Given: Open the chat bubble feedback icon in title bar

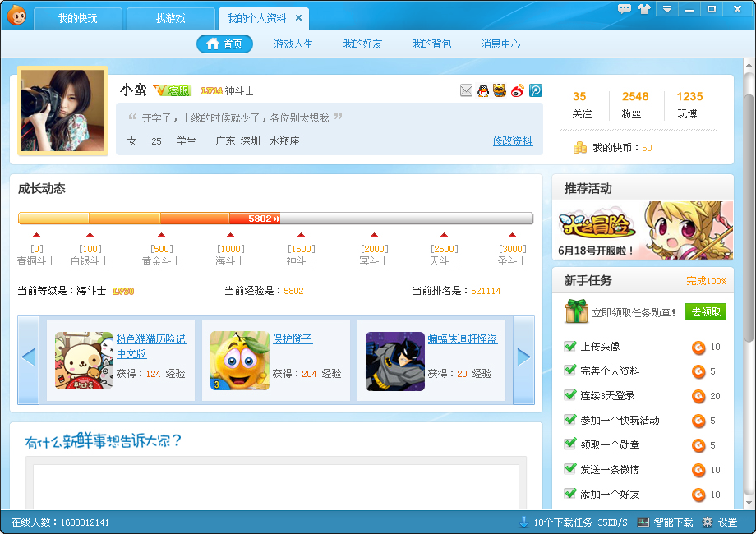Looking at the screenshot, I should [625, 9].
